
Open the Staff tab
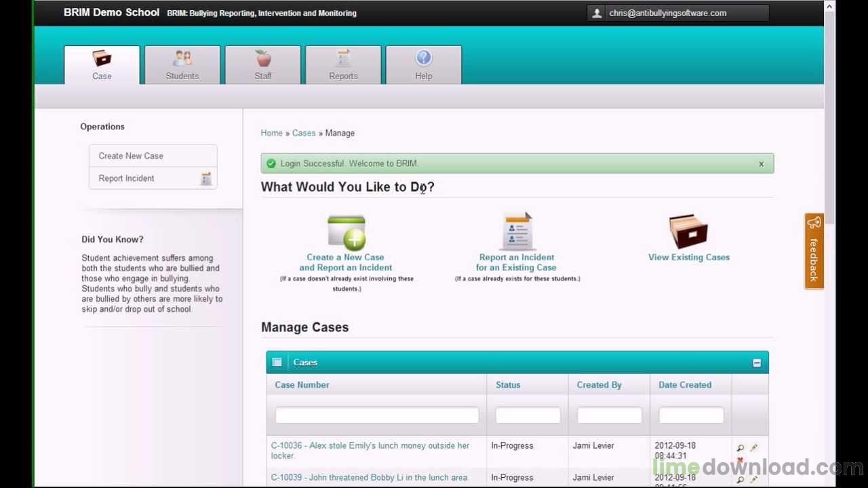tap(263, 65)
